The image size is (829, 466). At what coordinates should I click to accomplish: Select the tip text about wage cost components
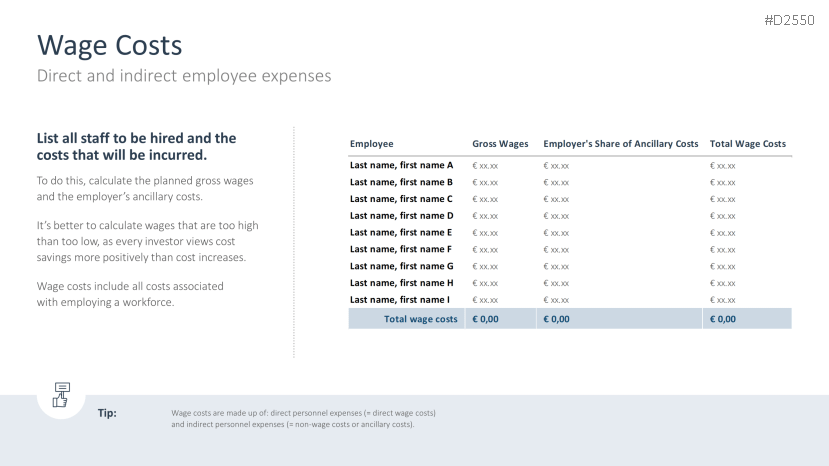(303, 418)
